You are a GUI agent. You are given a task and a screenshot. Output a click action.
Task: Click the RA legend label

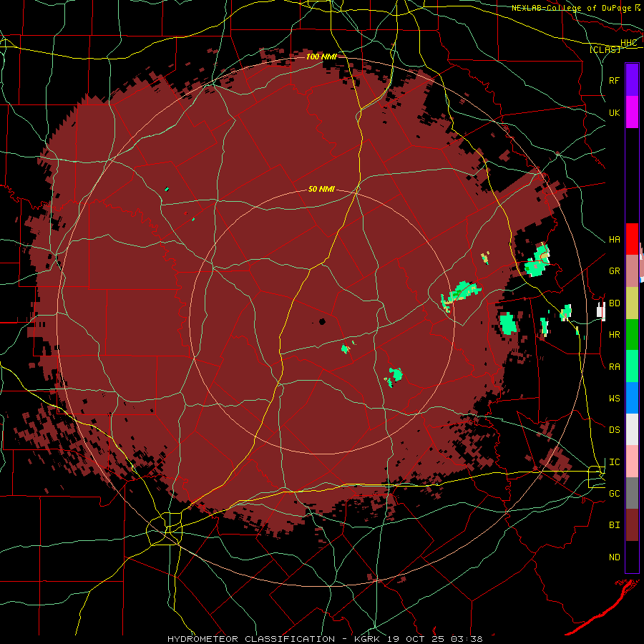pyautogui.click(x=614, y=367)
